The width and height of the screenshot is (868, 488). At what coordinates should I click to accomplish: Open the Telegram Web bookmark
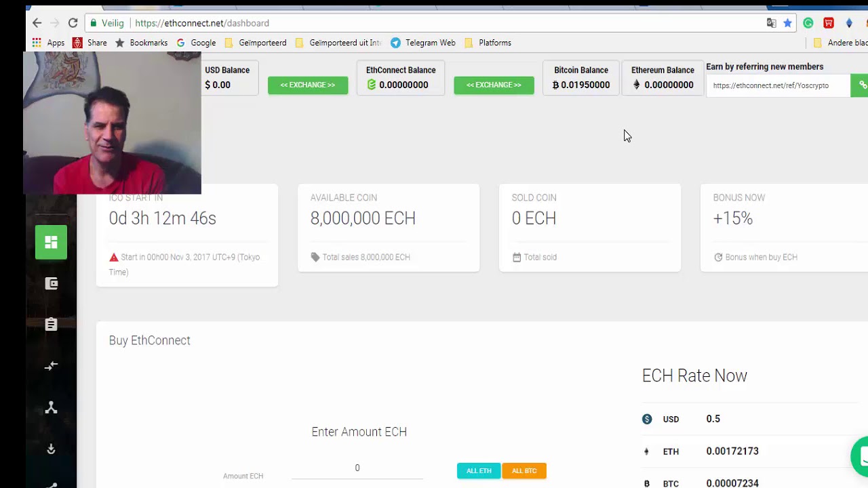[x=423, y=43]
